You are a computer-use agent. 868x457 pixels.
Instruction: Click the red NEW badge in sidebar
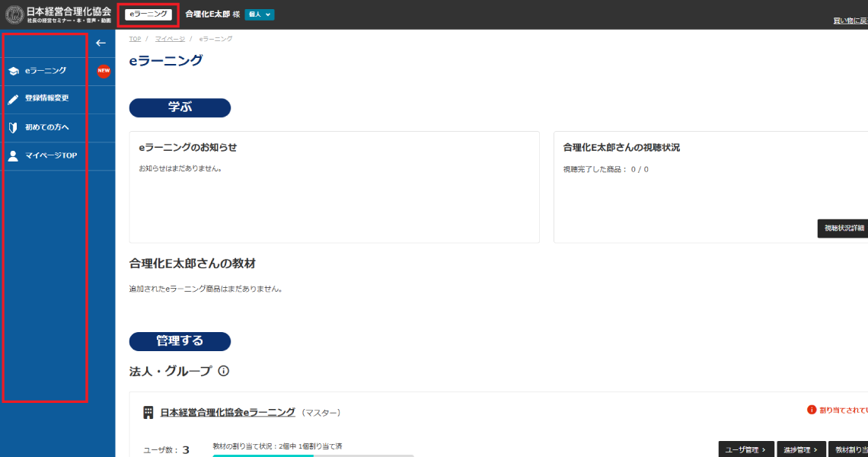[104, 71]
